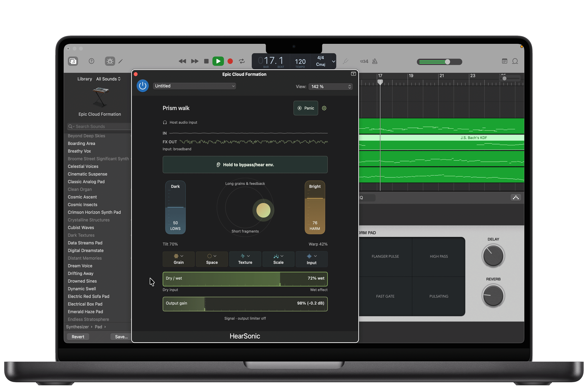Toggle plugin power bypass button

coord(143,86)
